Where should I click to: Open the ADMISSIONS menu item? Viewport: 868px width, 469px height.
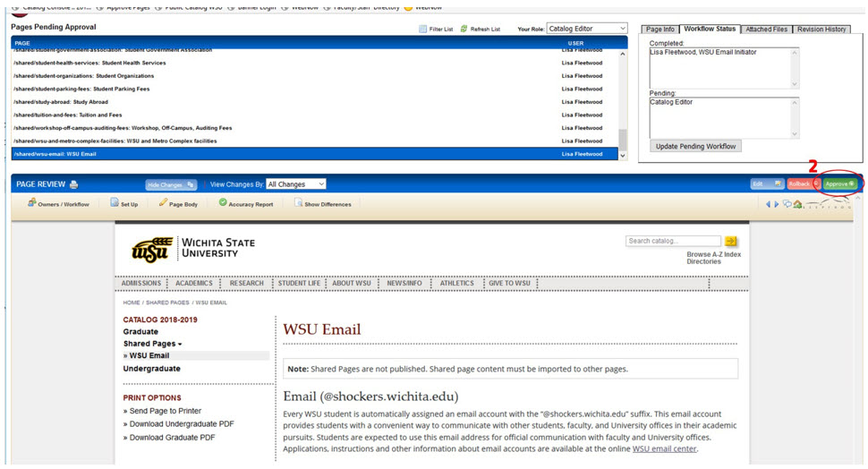(x=141, y=283)
